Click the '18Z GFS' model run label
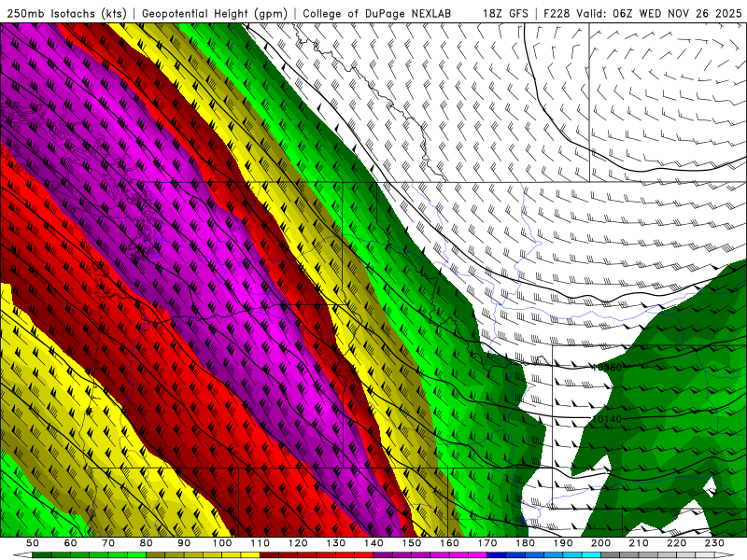The height and width of the screenshot is (560, 747). 505,13
